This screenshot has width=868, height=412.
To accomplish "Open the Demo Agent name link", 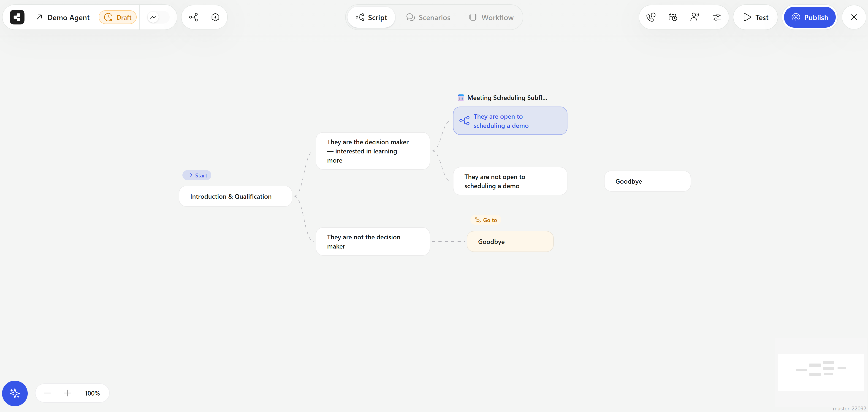I will pos(63,18).
